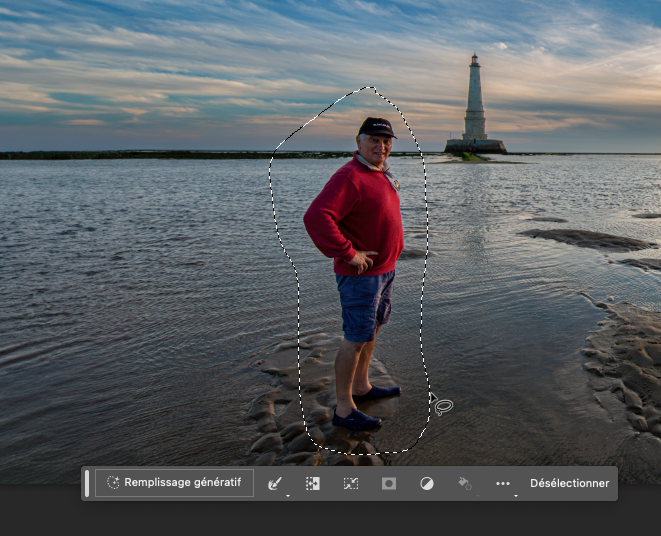Select the transform selection icon
The width and height of the screenshot is (661, 536).
click(351, 483)
